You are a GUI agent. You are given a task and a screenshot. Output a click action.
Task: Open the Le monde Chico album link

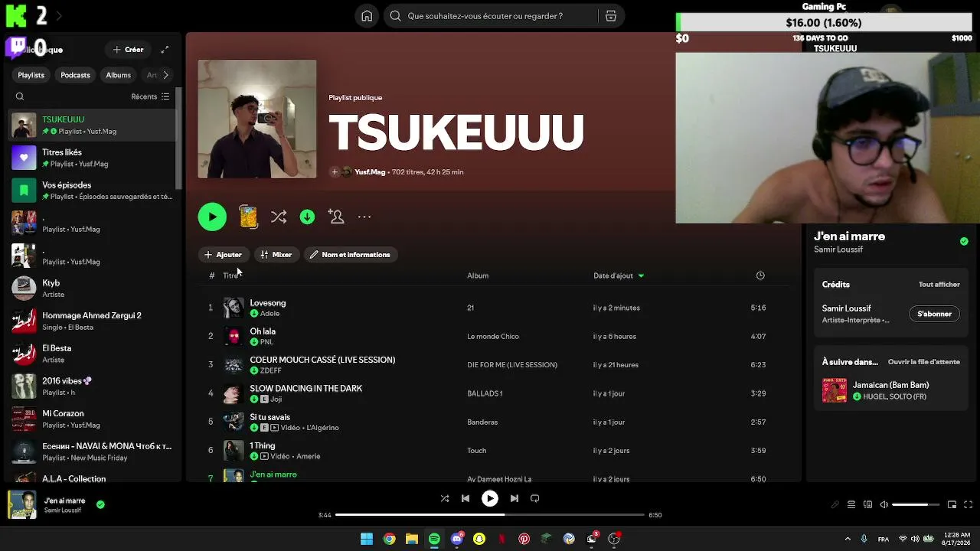point(493,337)
